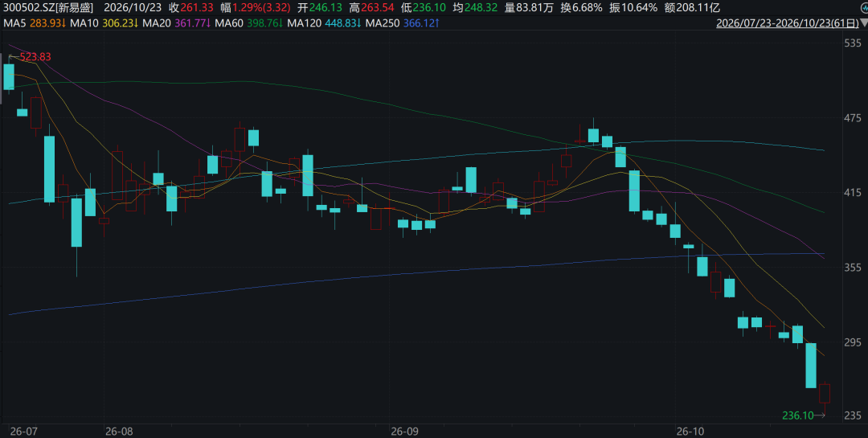Click the 26-07 date axis label

(x=23, y=432)
